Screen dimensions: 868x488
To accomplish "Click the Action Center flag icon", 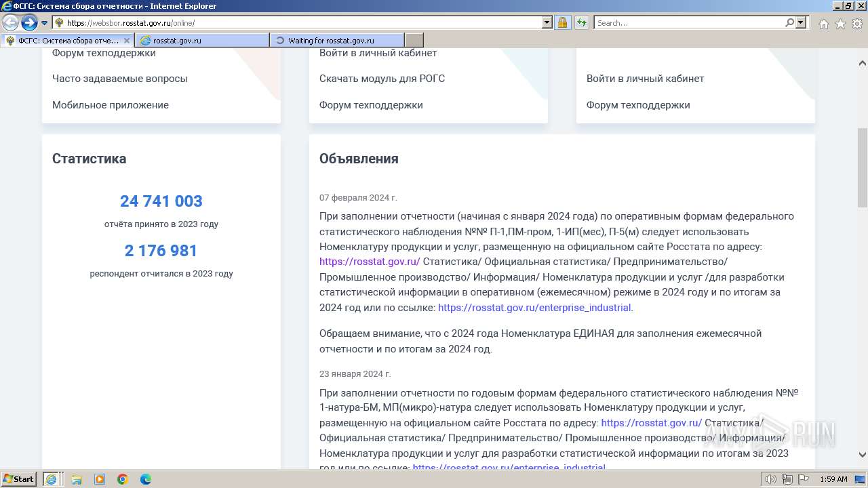I will click(x=804, y=479).
